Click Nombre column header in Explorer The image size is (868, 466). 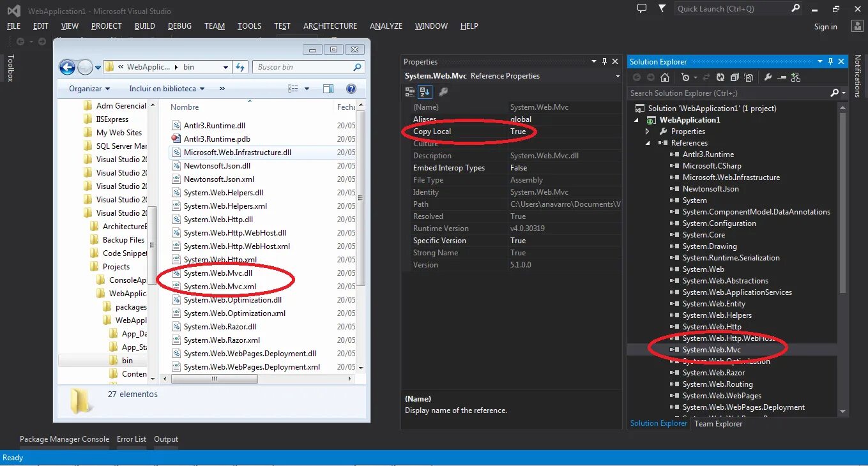point(185,107)
